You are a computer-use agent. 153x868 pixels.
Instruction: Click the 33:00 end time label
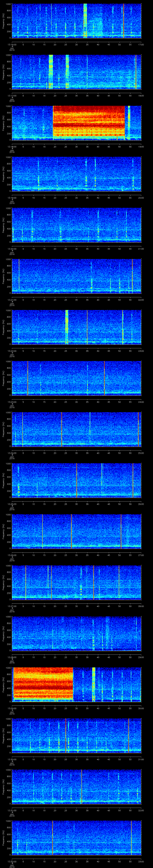click(141, 862)
